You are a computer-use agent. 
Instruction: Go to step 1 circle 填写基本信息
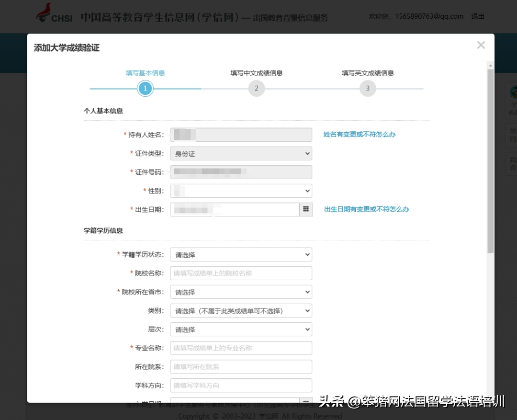145,89
